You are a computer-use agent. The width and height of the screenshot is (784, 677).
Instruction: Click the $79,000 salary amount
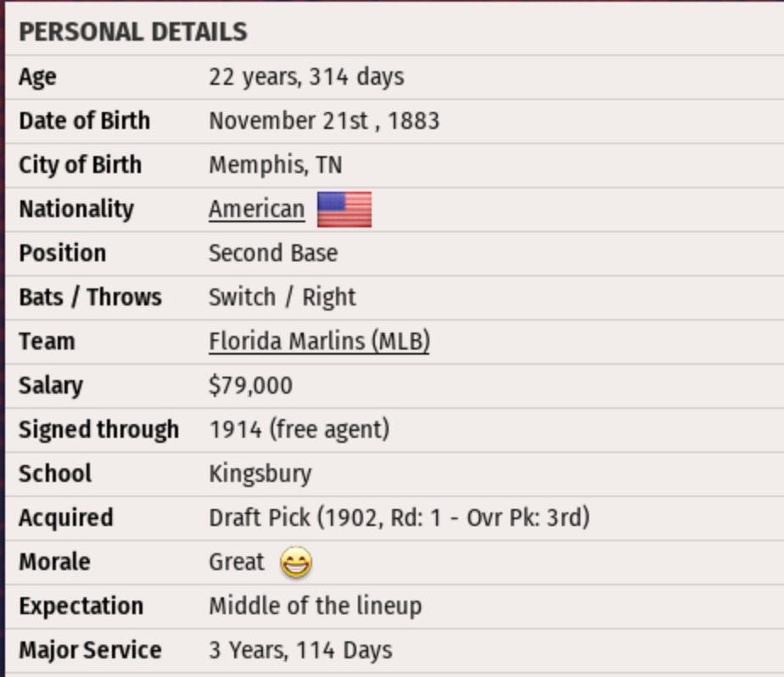click(250, 386)
